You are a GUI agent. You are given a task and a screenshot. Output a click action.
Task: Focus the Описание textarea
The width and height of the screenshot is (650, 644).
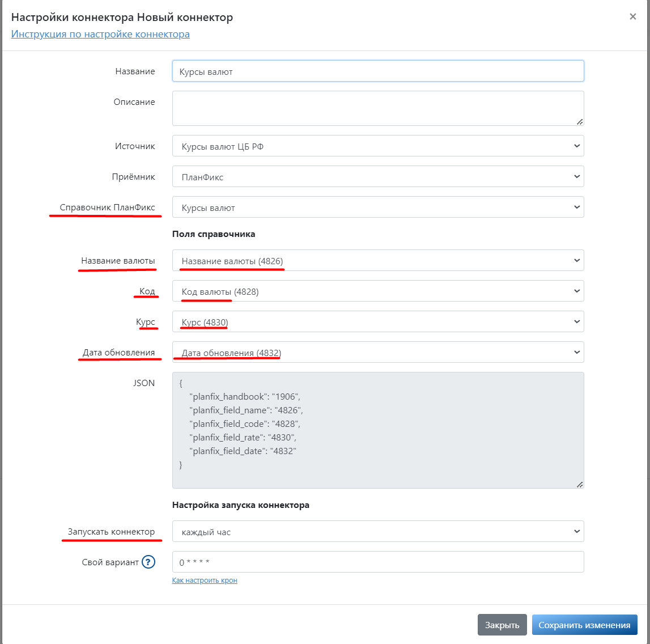coord(378,108)
